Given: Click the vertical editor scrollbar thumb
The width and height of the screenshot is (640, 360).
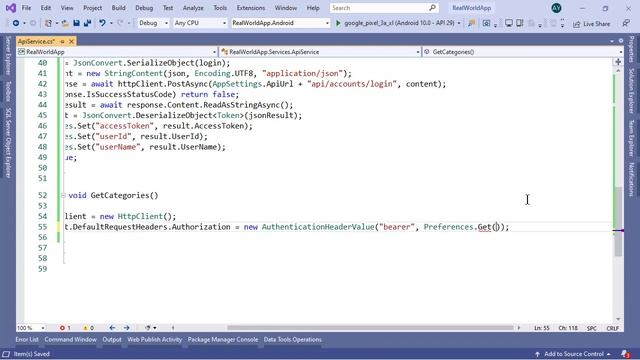Looking at the screenshot, I should 618,222.
